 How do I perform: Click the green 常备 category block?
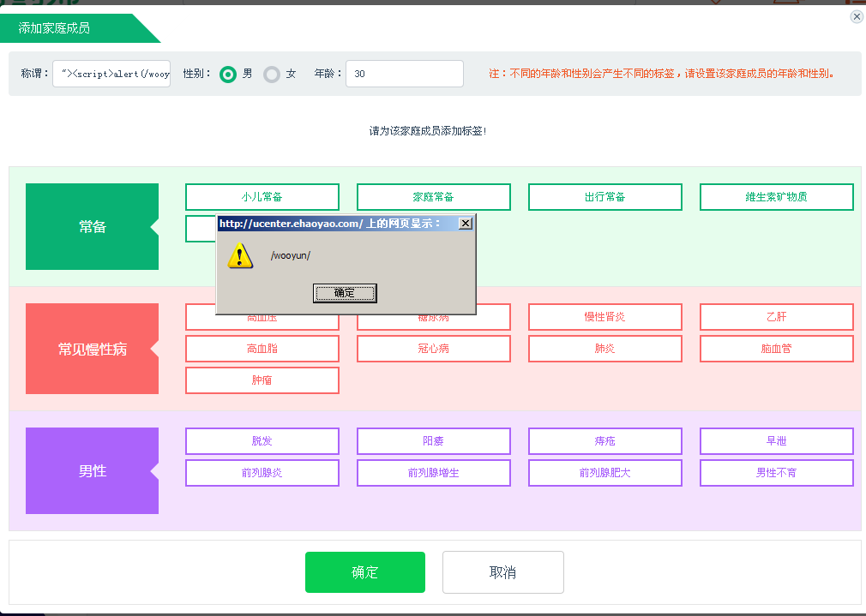click(x=93, y=227)
